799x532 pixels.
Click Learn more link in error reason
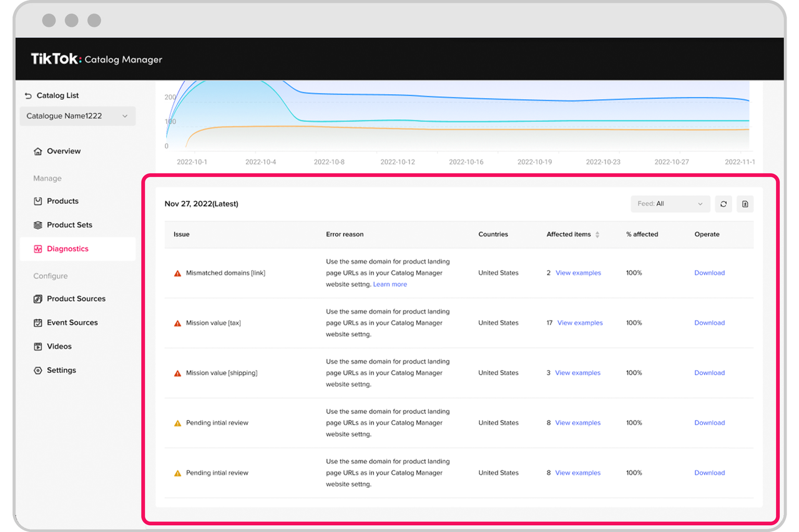coord(390,284)
